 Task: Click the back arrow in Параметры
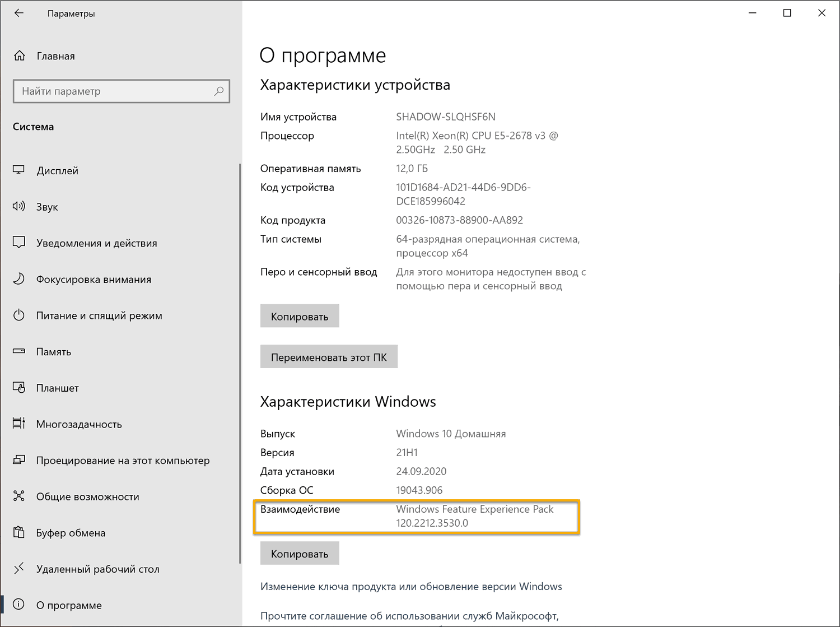(18, 12)
